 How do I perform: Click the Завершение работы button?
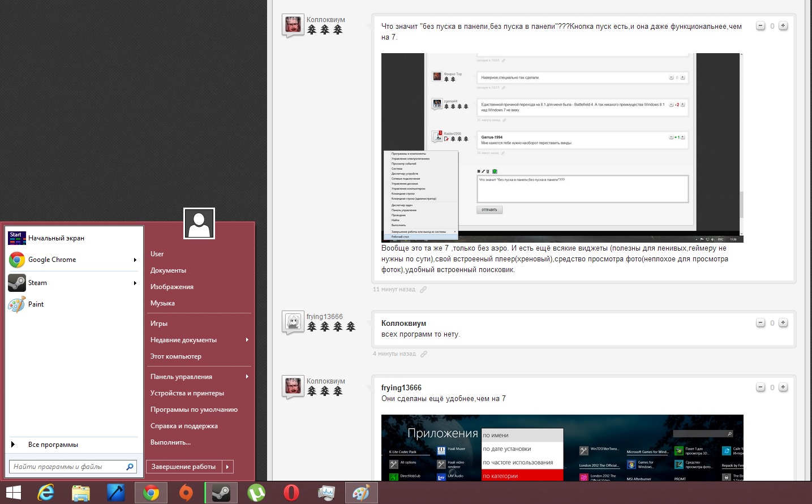coord(184,467)
